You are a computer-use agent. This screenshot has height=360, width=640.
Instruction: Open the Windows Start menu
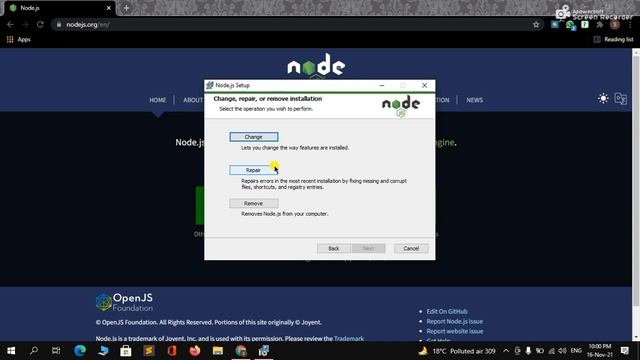[11, 351]
